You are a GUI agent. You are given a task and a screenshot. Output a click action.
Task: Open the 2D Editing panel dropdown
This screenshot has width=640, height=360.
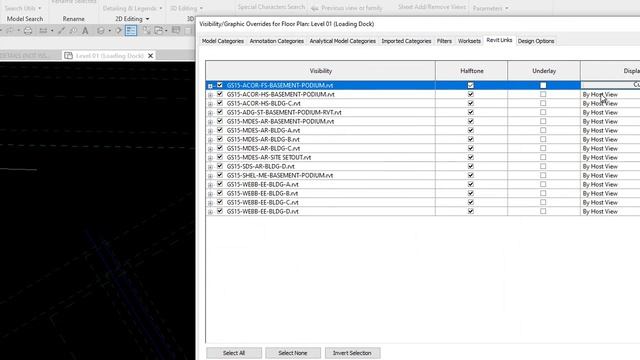(147, 19)
